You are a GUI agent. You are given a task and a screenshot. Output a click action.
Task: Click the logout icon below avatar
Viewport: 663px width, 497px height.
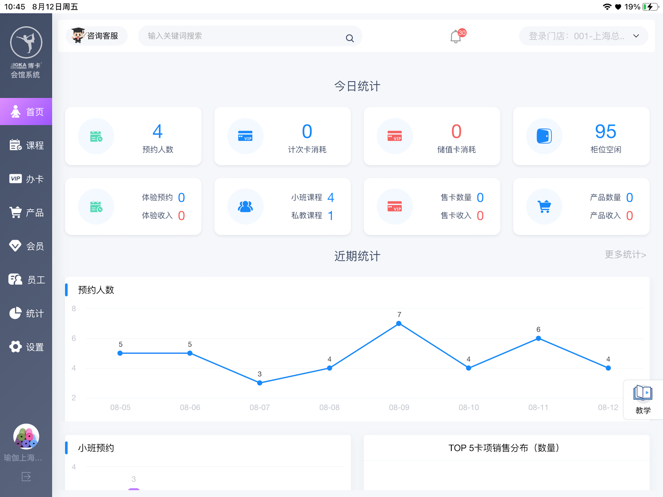[26, 477]
